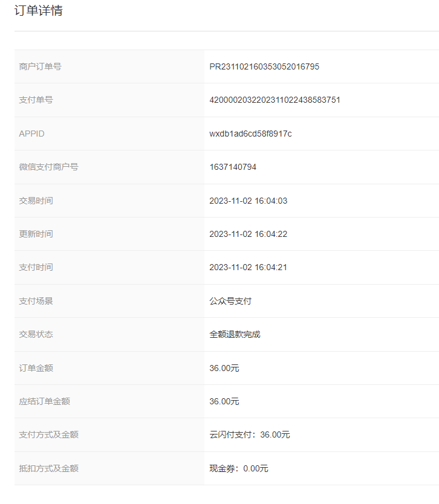Click the APPID label
The image size is (439, 504).
(x=31, y=134)
